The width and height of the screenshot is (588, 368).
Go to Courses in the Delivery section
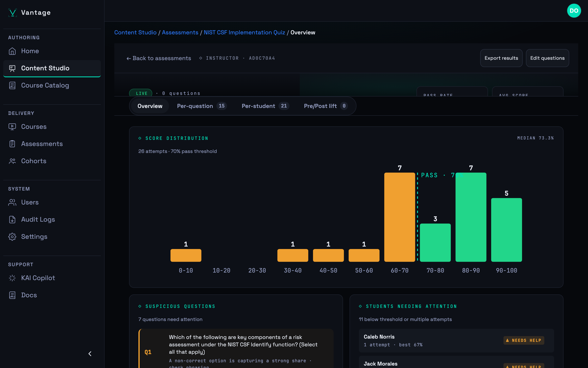(x=52, y=127)
